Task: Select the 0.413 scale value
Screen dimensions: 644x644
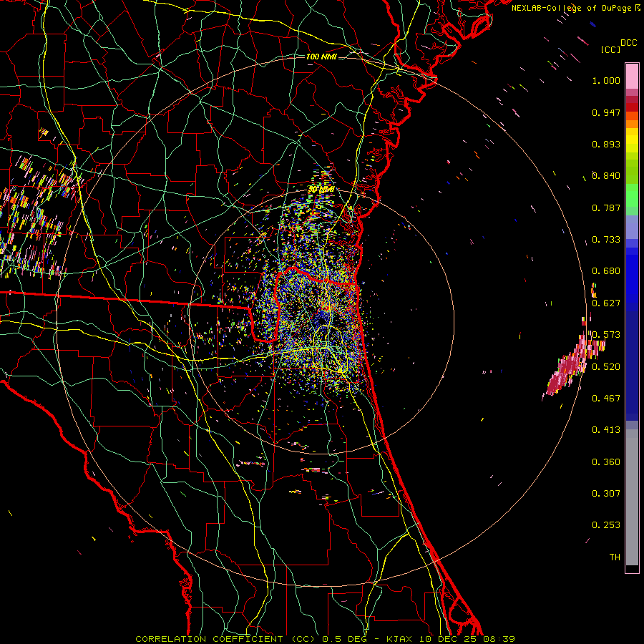Action: (606, 430)
